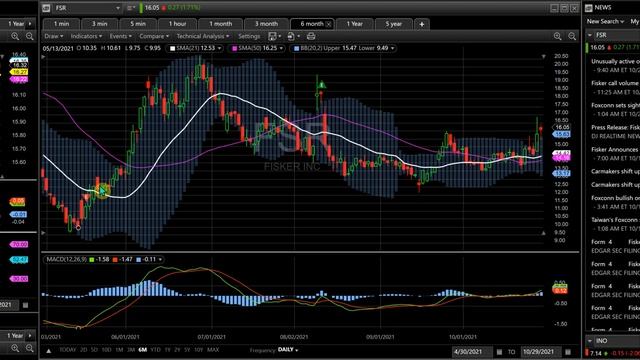The image size is (640, 360).
Task: Open the SMA(21) indicator options dropdown
Action: coord(220,48)
